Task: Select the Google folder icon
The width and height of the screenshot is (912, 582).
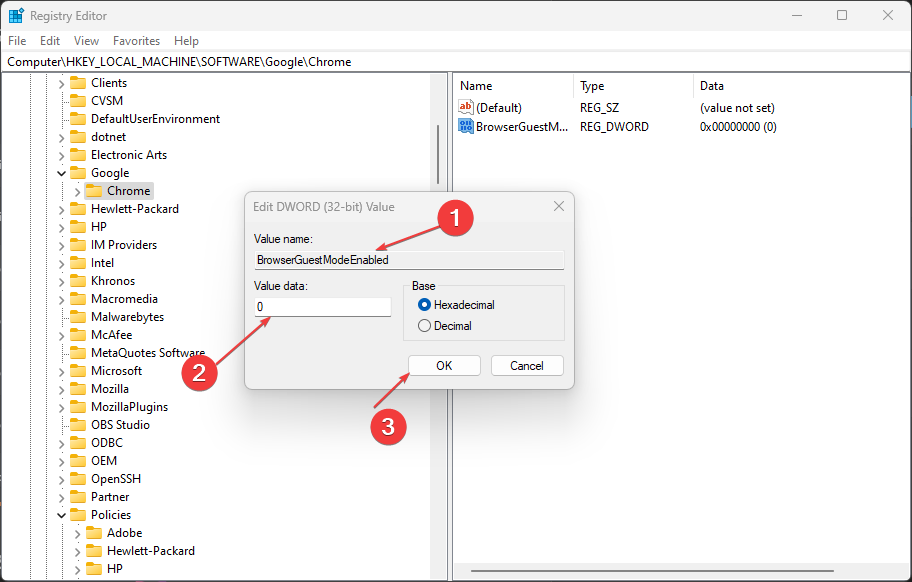Action: [78, 173]
